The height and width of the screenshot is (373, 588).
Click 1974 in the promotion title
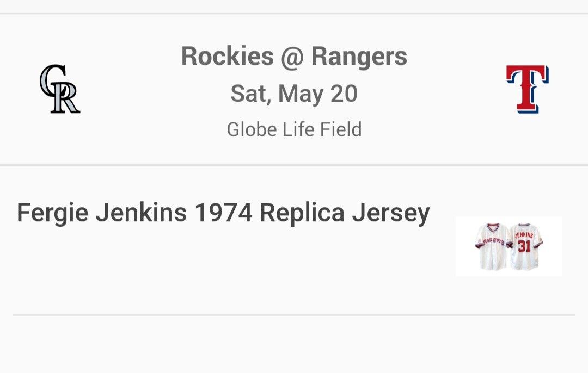click(223, 213)
